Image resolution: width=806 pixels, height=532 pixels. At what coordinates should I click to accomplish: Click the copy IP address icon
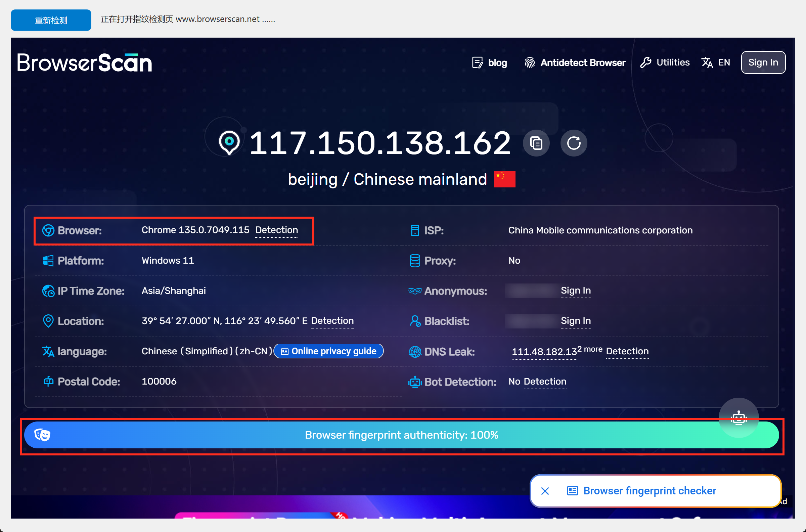(536, 143)
